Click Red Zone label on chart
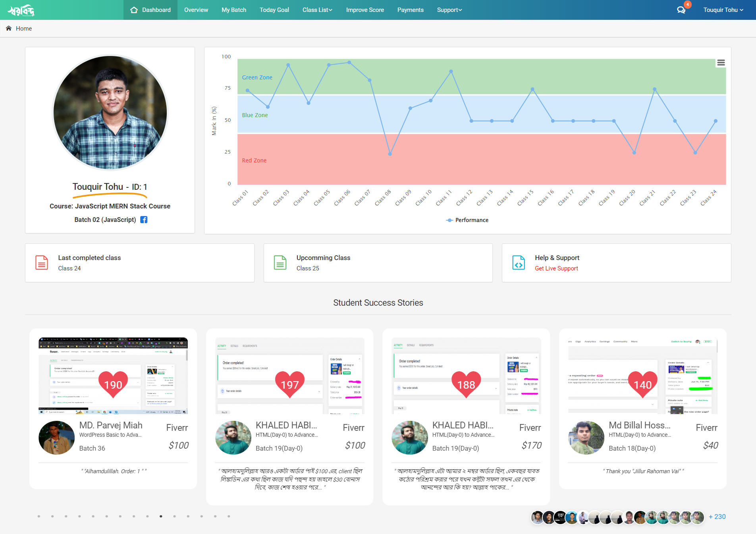Screen dimensions: 756x534 (x=254, y=160)
